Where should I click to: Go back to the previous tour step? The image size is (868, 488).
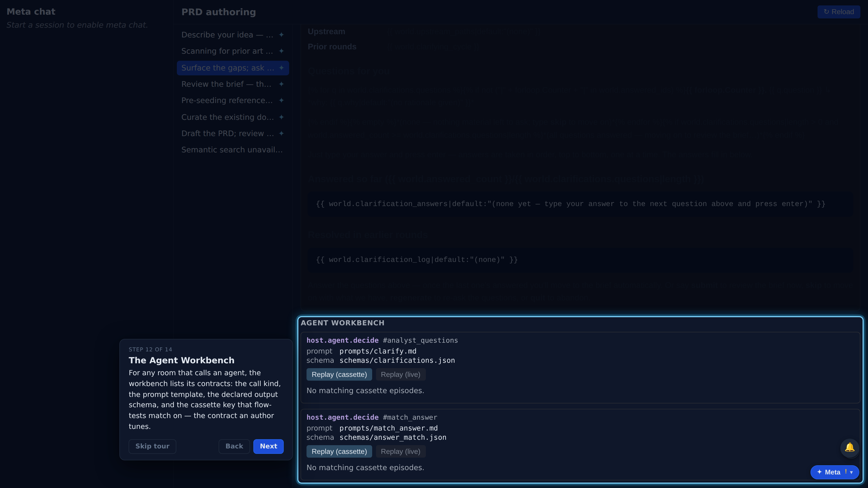234,446
